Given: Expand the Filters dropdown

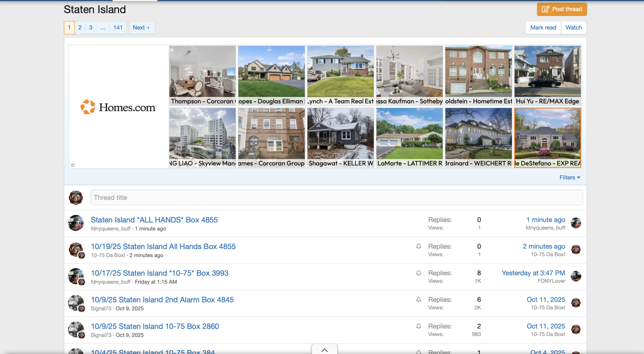Looking at the screenshot, I should click(570, 177).
